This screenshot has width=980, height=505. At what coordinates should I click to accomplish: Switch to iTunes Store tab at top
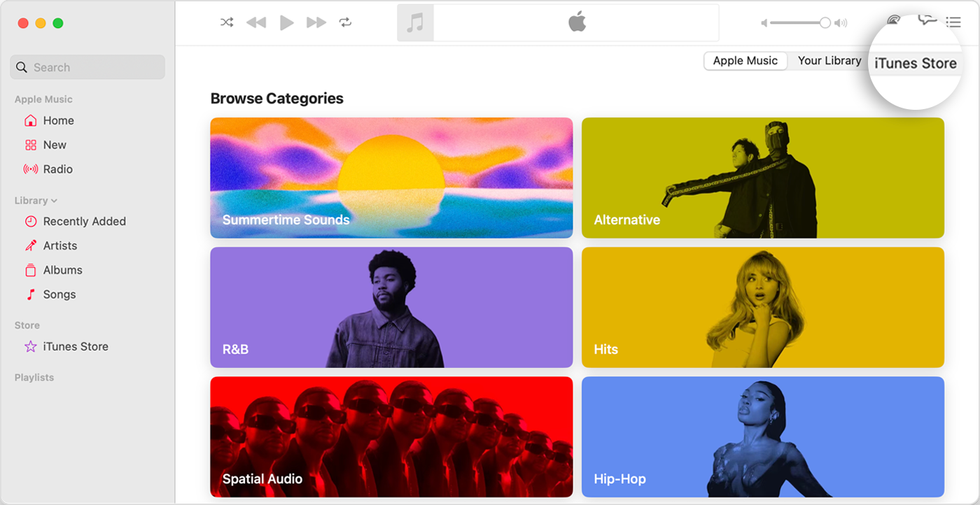click(915, 64)
